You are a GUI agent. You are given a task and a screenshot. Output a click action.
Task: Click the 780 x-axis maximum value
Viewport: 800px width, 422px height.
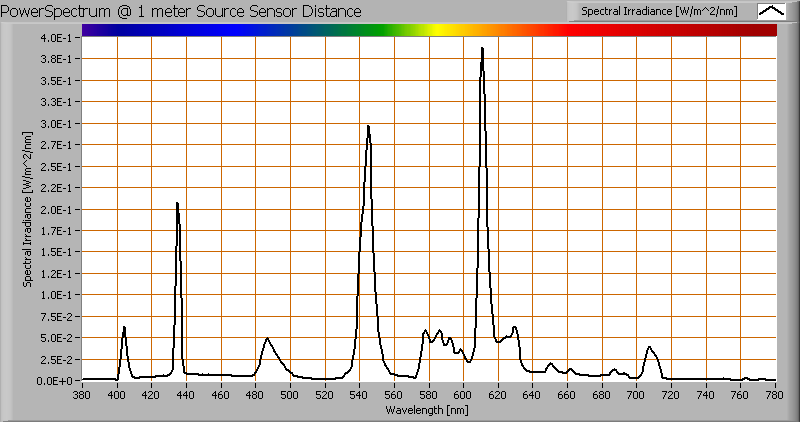774,396
